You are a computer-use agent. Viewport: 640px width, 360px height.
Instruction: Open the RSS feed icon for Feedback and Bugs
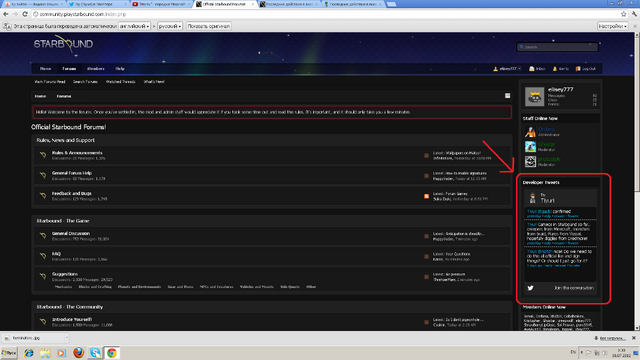(427, 196)
